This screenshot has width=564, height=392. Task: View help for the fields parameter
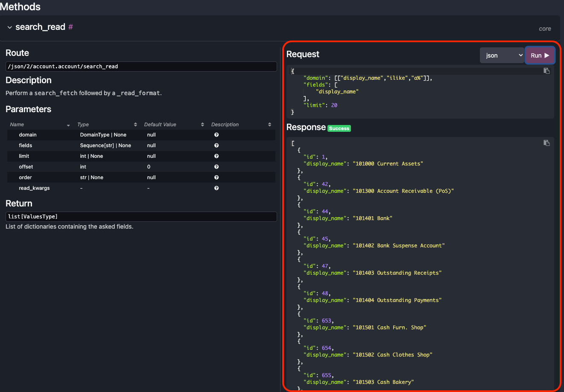point(216,145)
